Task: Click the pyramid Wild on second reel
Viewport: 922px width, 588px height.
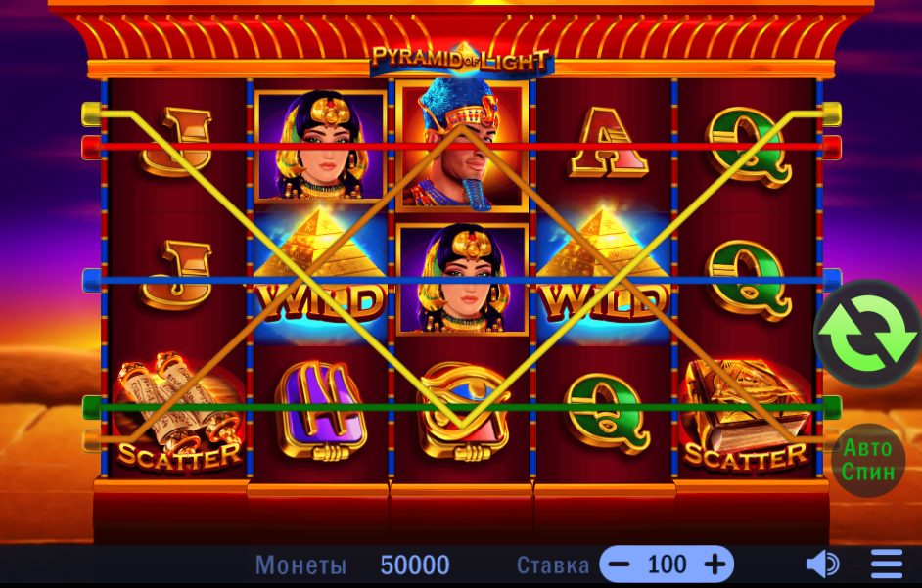Action: pos(320,273)
